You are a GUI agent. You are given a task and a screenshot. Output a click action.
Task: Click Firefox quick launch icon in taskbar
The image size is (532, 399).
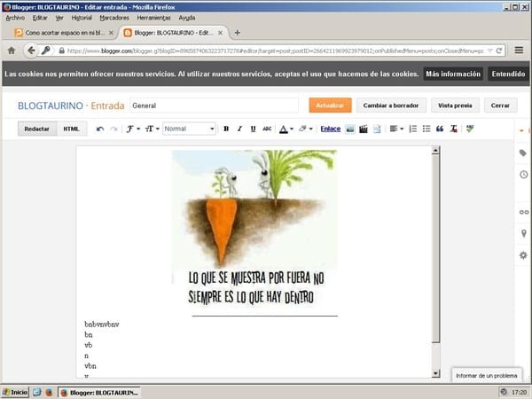[x=49, y=393]
